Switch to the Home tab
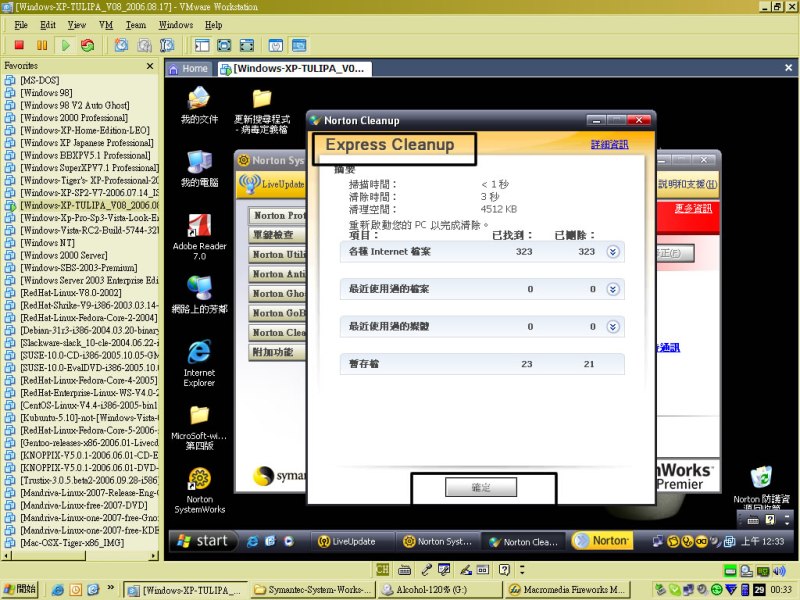This screenshot has width=800, height=600. [189, 69]
